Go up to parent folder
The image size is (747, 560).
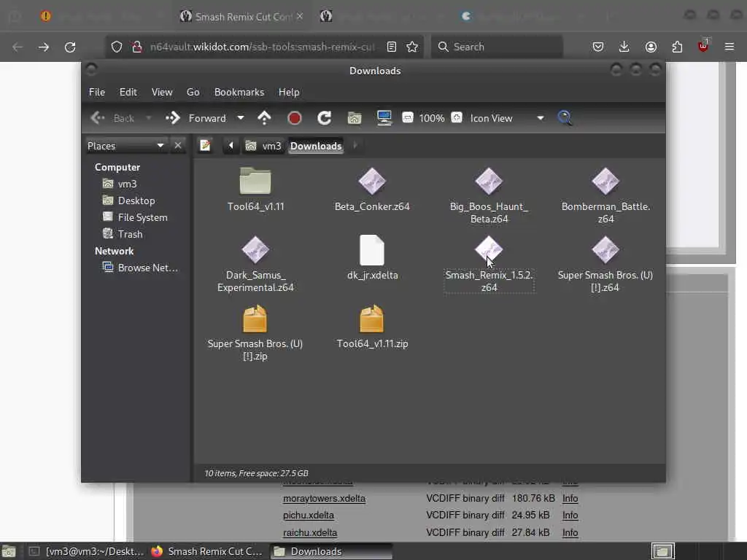click(x=264, y=118)
